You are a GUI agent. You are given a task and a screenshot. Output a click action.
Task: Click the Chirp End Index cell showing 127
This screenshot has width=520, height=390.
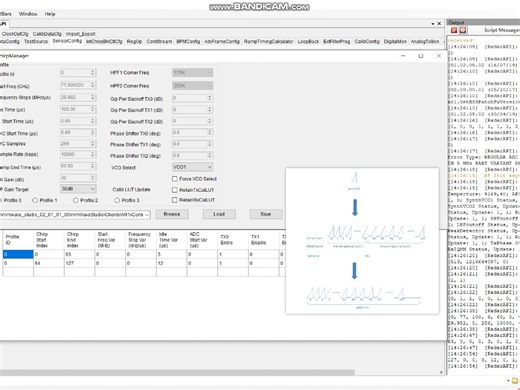tap(79, 263)
